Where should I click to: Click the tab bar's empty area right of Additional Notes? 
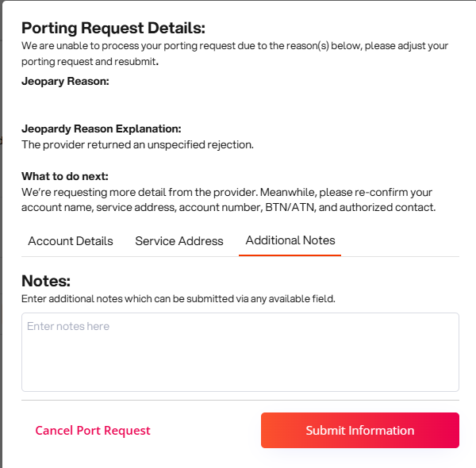coord(401,241)
